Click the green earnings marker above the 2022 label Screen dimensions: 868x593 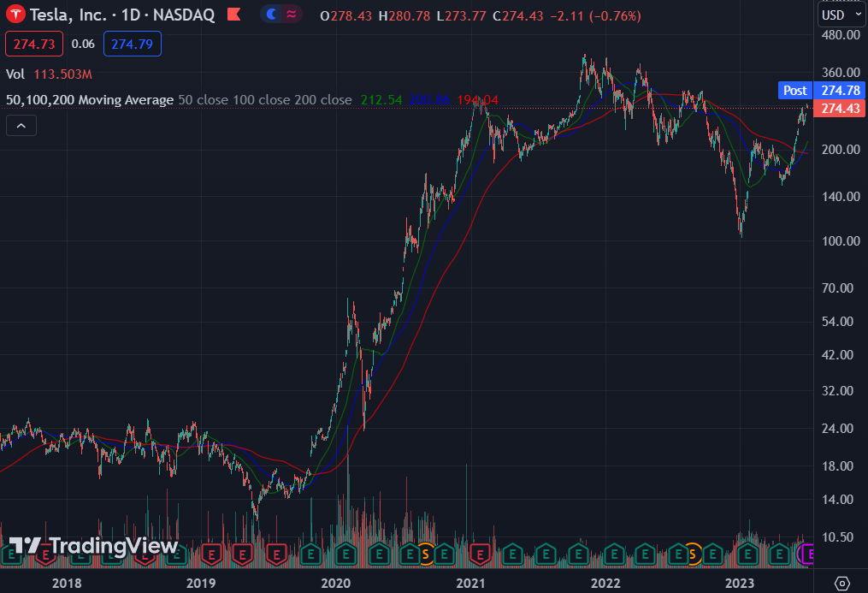614,553
